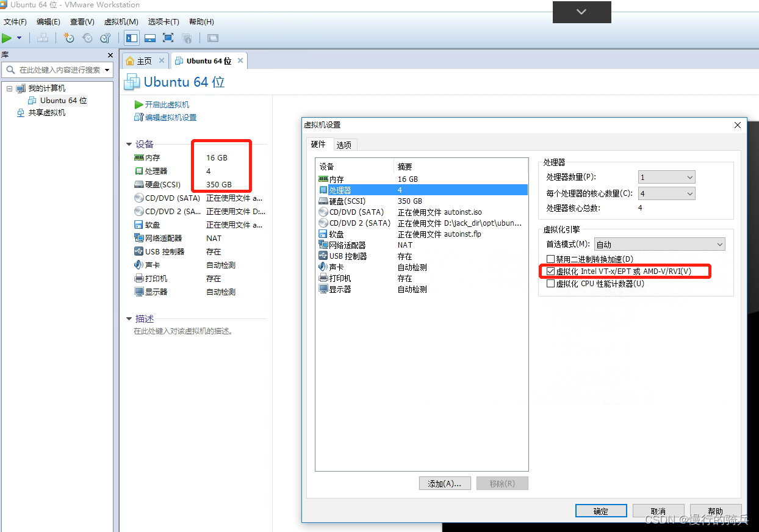This screenshot has width=759, height=532.
Task: Select 网络适配器 row in settings list
Action: [422, 245]
